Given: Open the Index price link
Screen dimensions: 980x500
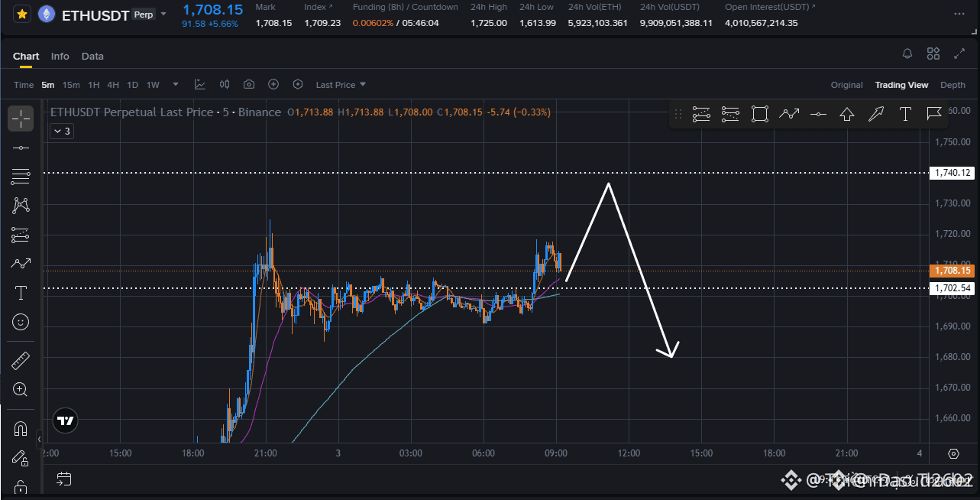Looking at the screenshot, I should (x=318, y=7).
